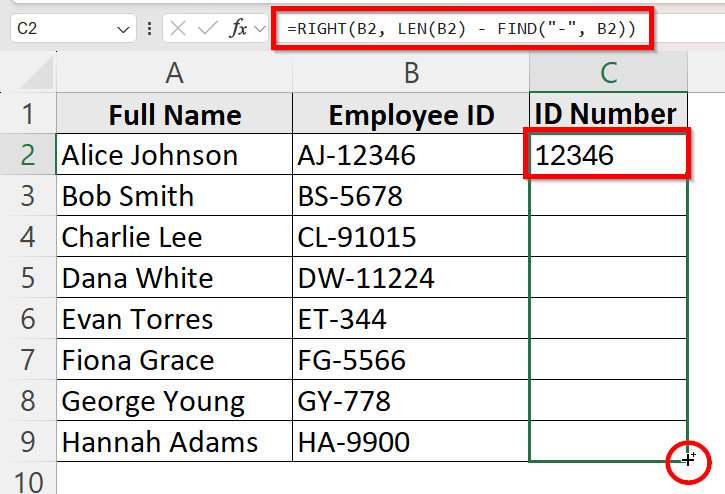
Task: Click inside the formula bar RIGHT formula
Action: pyautogui.click(x=460, y=29)
